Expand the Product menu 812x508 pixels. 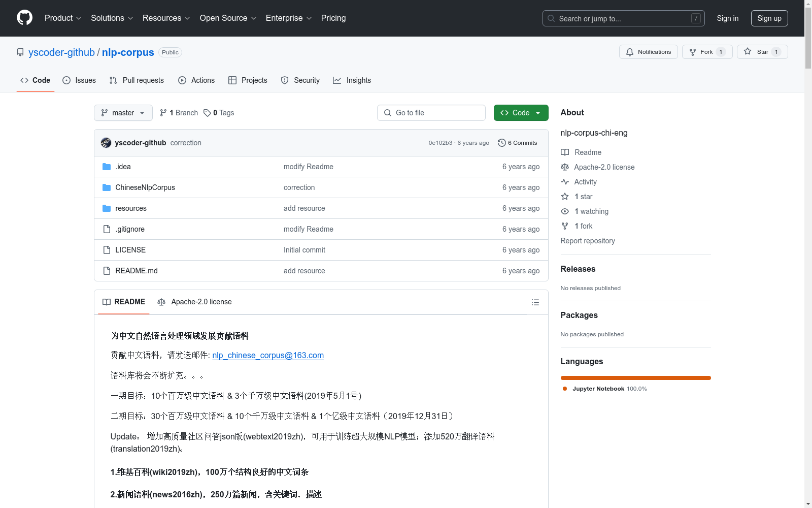[63, 18]
